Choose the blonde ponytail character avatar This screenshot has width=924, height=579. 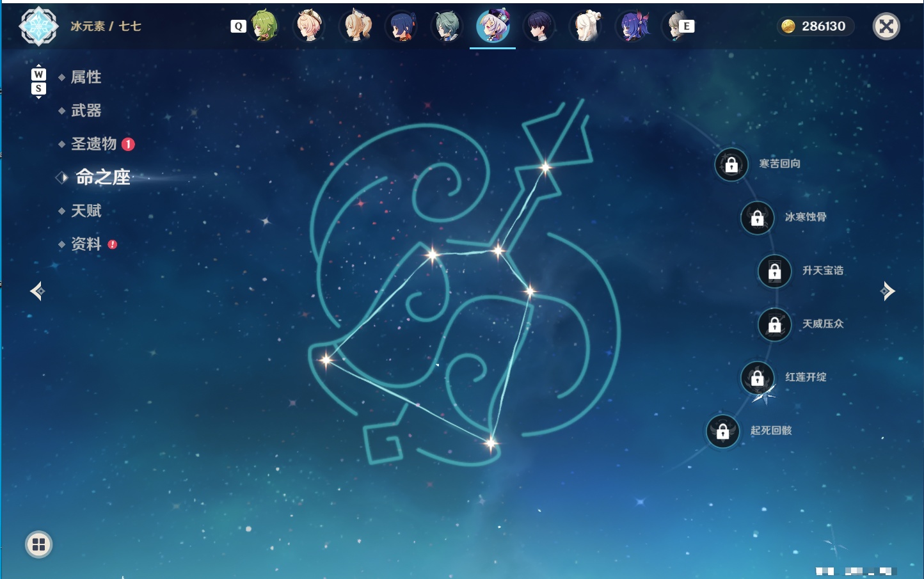[x=356, y=26]
